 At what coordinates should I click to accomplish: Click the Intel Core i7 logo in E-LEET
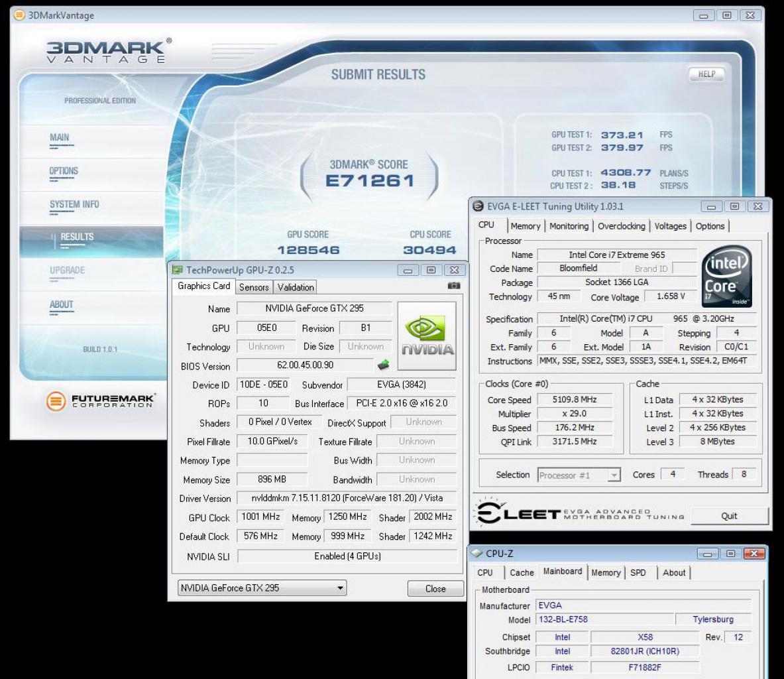point(726,276)
